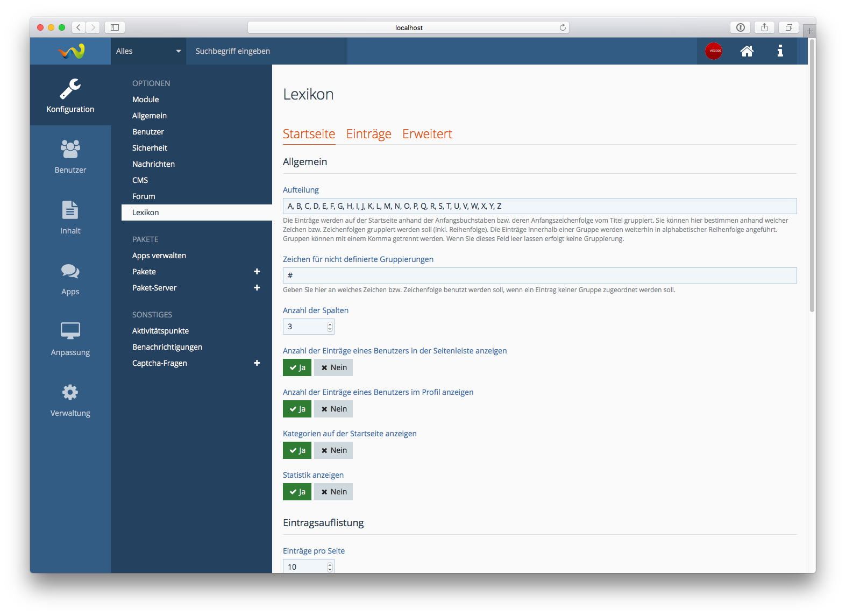Enable Ja for entries shown in profile
The height and width of the screenshot is (616, 846).
pyautogui.click(x=297, y=409)
